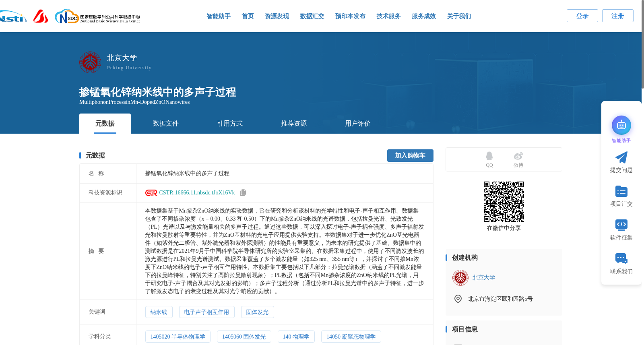Open the 软件征集 code icon
The height and width of the screenshot is (345, 644).
tap(621, 225)
